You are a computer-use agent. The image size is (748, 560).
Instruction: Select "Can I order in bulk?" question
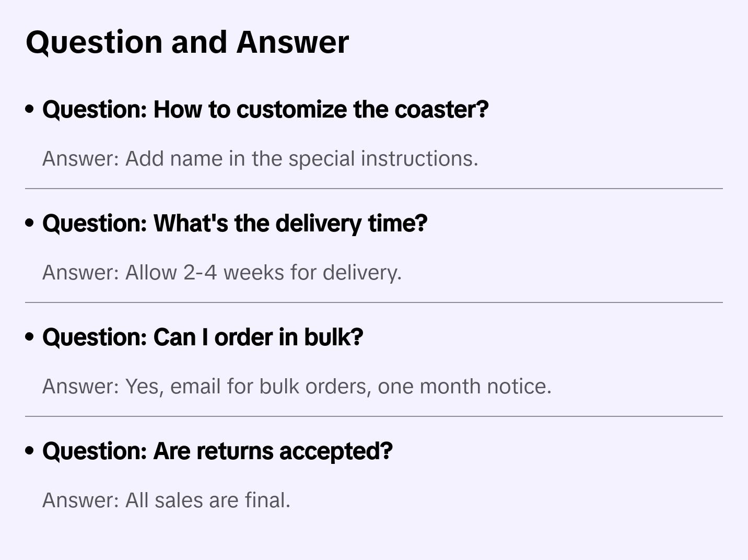(203, 337)
